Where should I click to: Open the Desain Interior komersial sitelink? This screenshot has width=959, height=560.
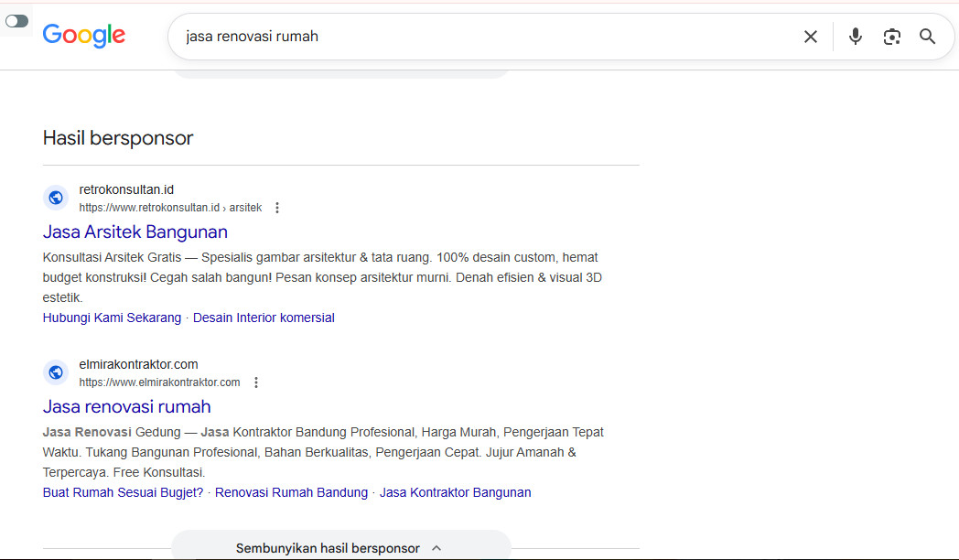point(264,318)
